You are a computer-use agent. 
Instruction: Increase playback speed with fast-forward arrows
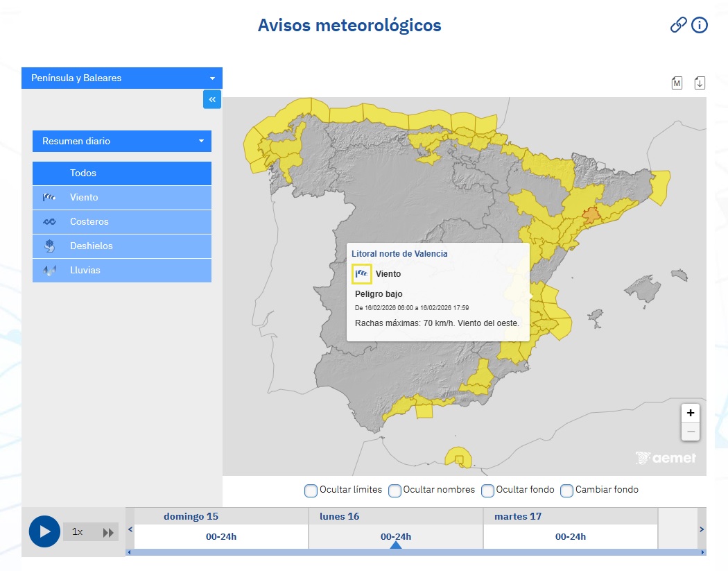point(110,531)
